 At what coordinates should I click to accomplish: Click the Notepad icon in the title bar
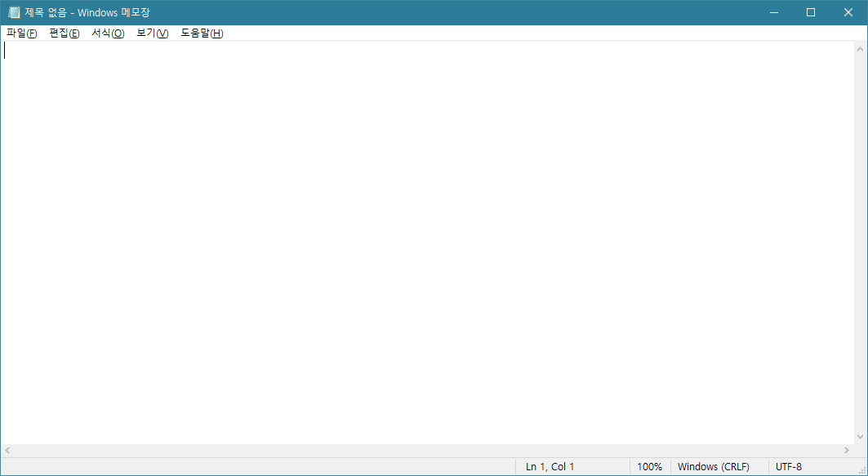pyautogui.click(x=13, y=12)
